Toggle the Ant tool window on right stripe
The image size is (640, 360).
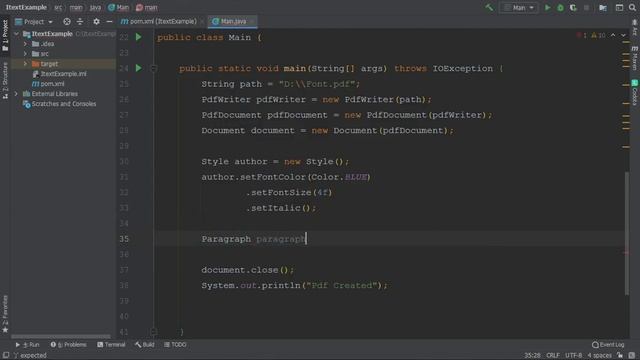(x=635, y=28)
